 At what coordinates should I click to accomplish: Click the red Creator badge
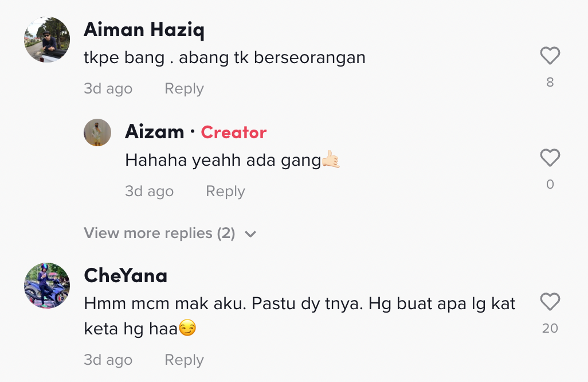coord(233,132)
